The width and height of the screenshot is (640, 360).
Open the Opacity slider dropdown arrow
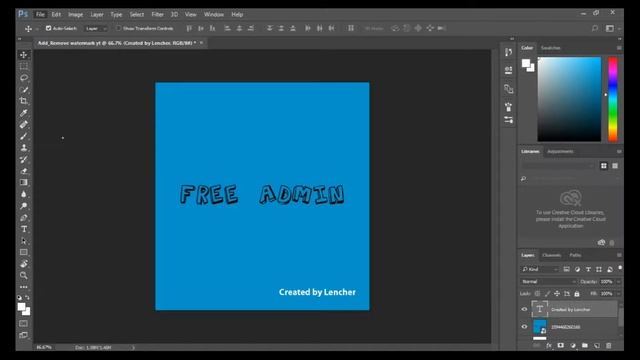point(618,282)
